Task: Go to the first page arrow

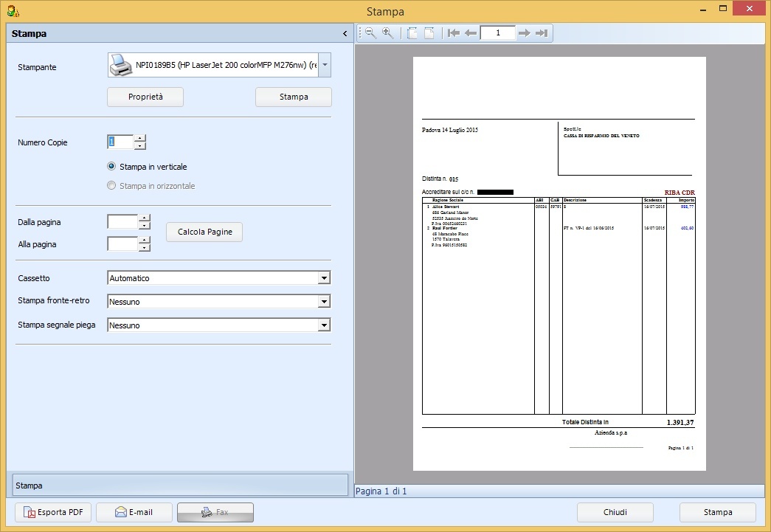Action: [454, 33]
